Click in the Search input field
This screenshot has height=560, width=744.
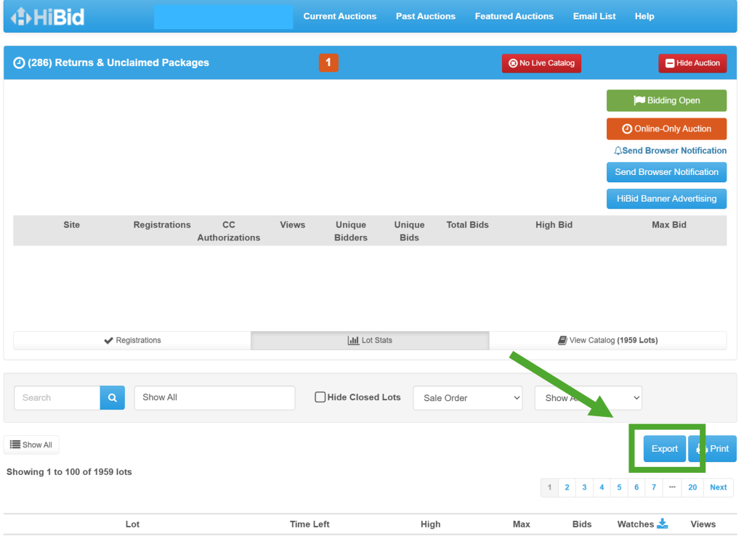pyautogui.click(x=57, y=398)
